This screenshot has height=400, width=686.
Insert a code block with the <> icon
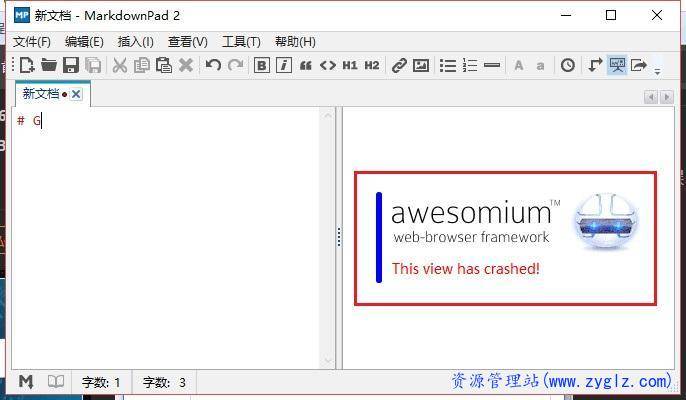(328, 66)
